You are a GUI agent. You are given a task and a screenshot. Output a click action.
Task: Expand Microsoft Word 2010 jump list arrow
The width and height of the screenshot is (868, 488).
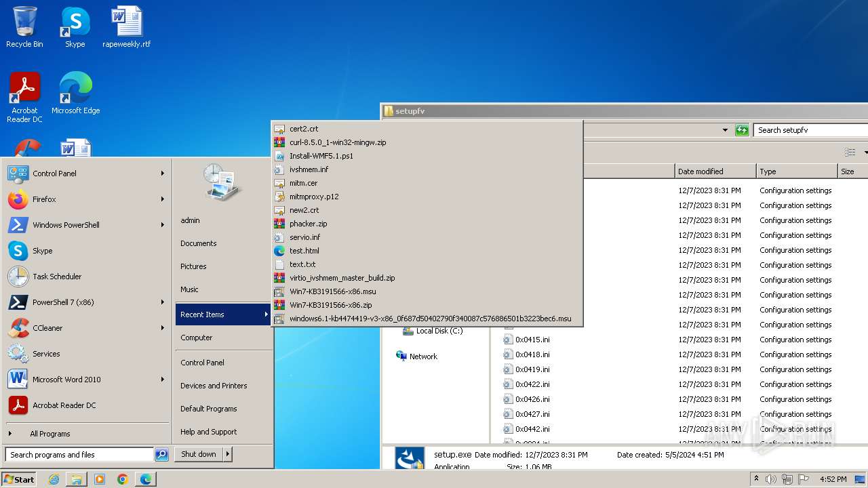163,380
